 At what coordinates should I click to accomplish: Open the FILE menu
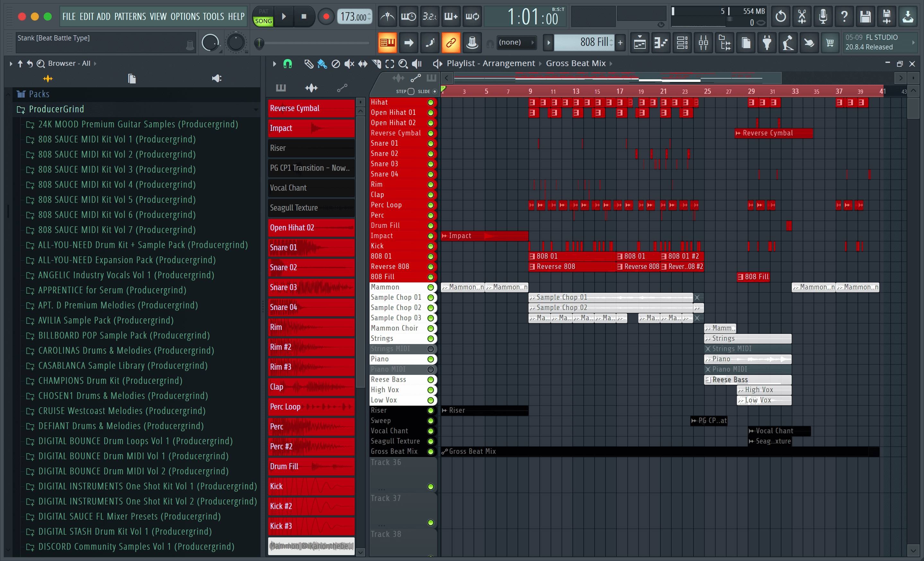[69, 16]
